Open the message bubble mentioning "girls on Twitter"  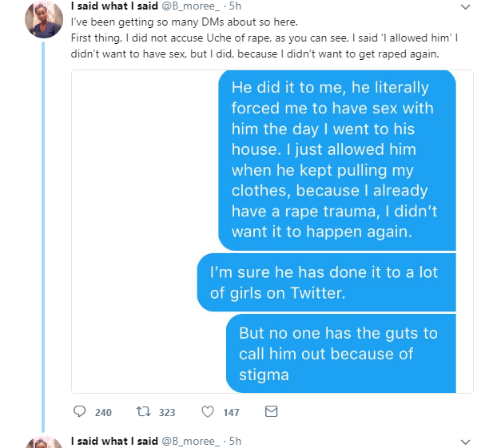click(326, 282)
